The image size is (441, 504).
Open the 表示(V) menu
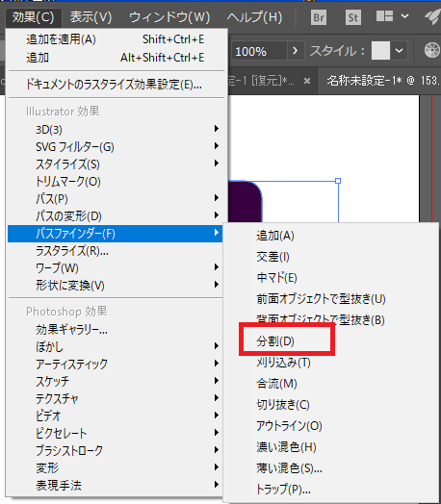91,17
